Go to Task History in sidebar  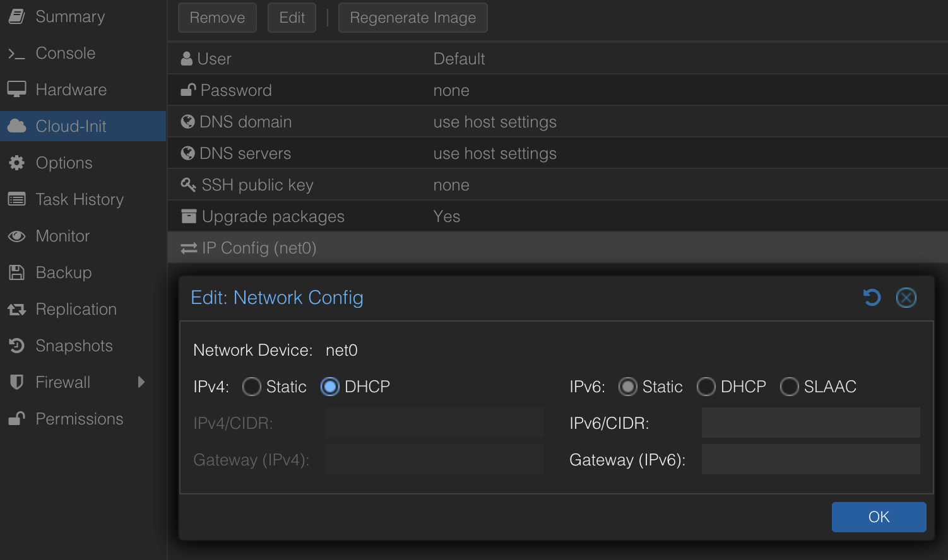(79, 199)
